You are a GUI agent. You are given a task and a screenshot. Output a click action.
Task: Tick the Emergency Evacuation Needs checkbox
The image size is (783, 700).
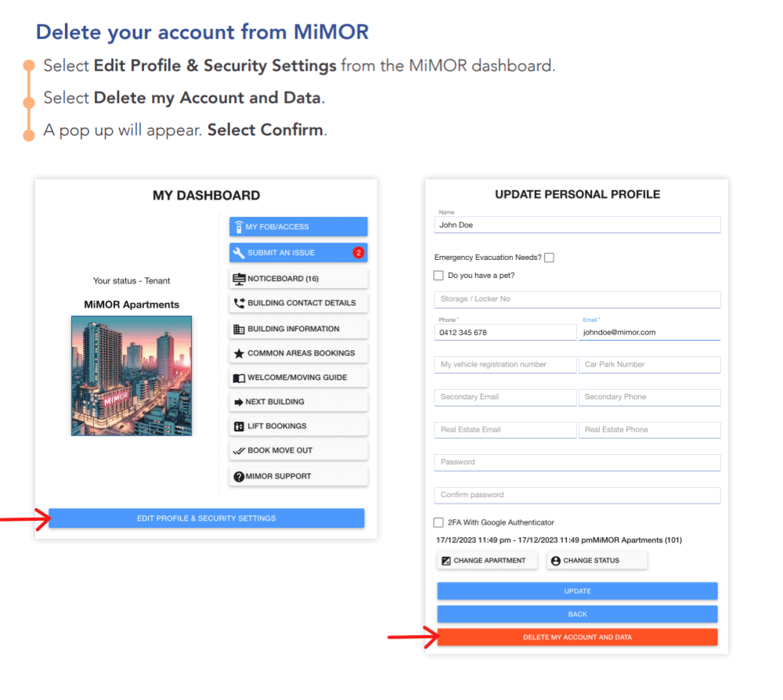pos(550,258)
